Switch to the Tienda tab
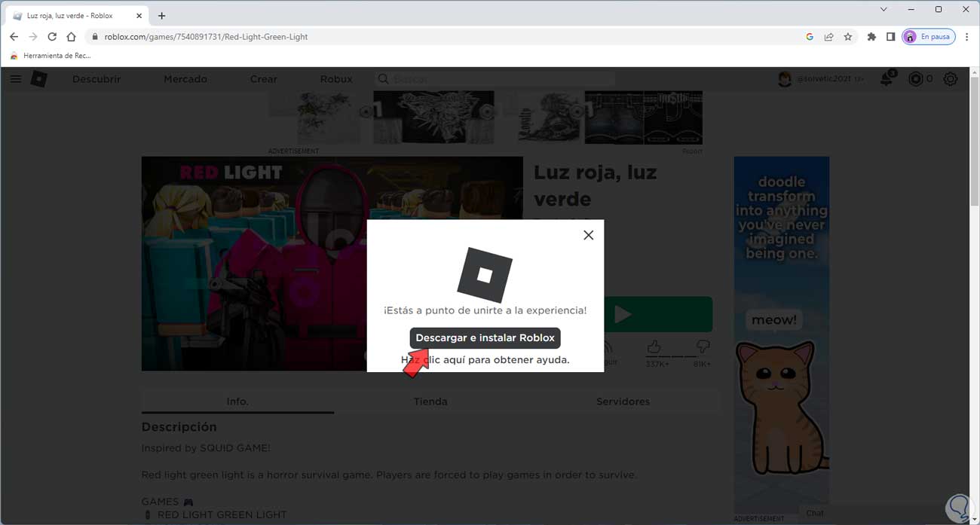This screenshot has width=980, height=525. pyautogui.click(x=430, y=401)
